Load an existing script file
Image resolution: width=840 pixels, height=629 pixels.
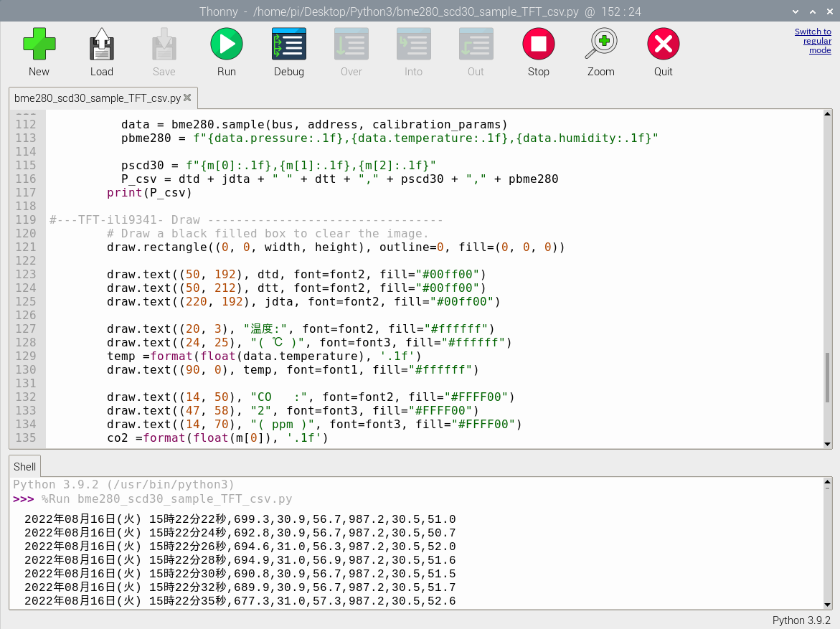point(101,44)
